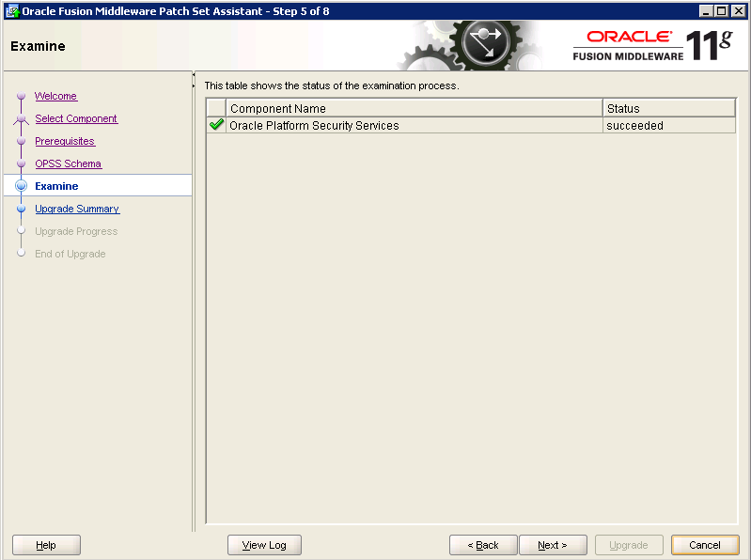Jump to the OPSS Schema step
The image size is (751, 560).
68,163
